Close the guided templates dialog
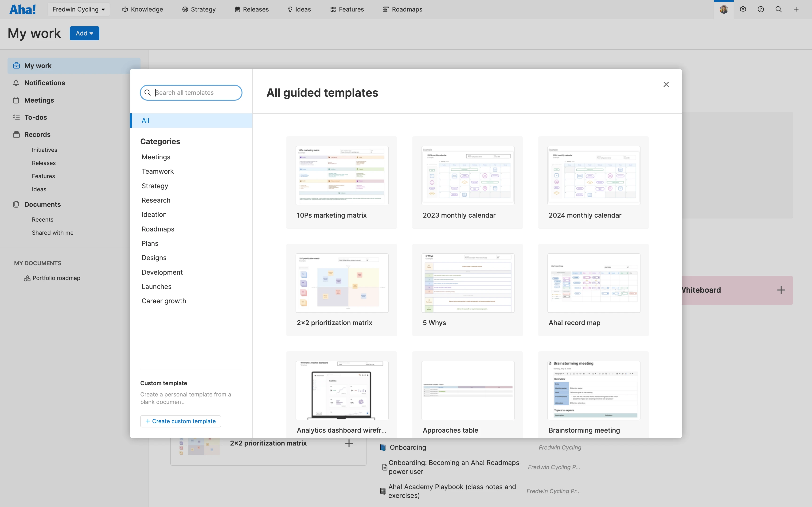This screenshot has height=507, width=812. tap(666, 84)
